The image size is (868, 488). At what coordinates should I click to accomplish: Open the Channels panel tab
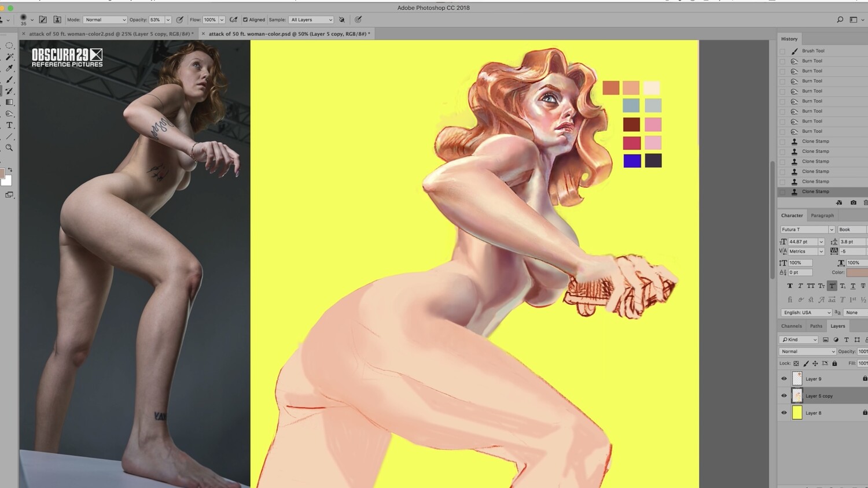click(x=792, y=326)
